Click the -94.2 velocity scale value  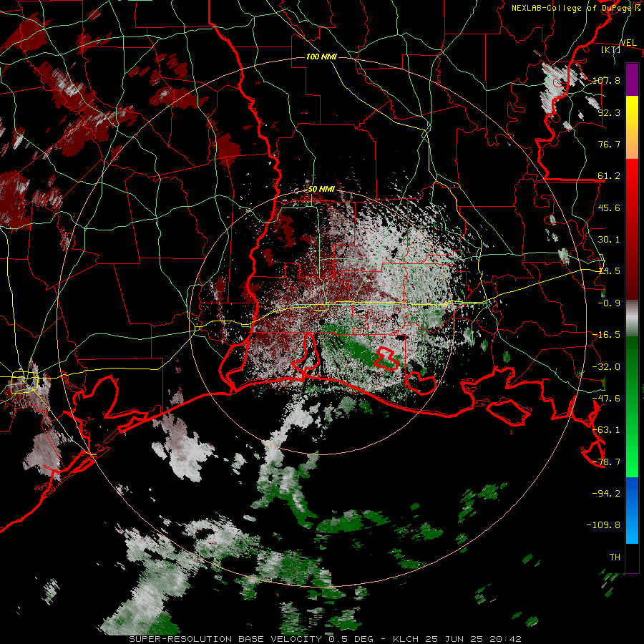pos(606,493)
